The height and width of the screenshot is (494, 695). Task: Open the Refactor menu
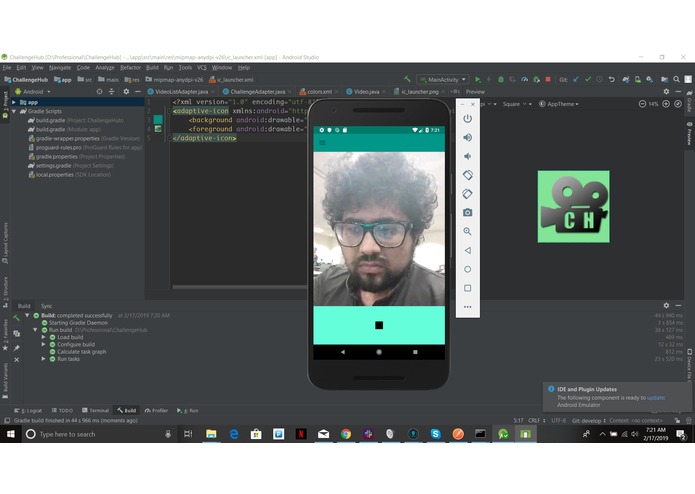[x=130, y=68]
